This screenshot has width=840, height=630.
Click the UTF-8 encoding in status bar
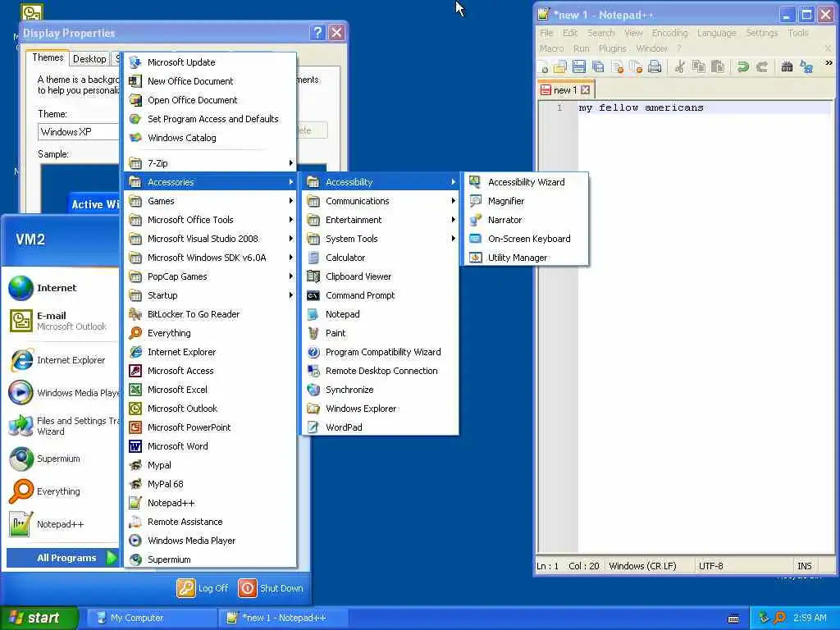[711, 566]
